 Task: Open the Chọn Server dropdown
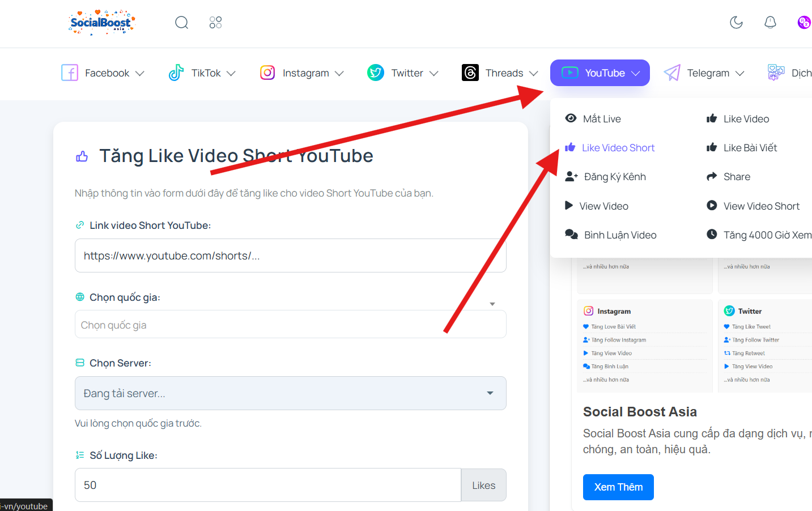point(290,393)
